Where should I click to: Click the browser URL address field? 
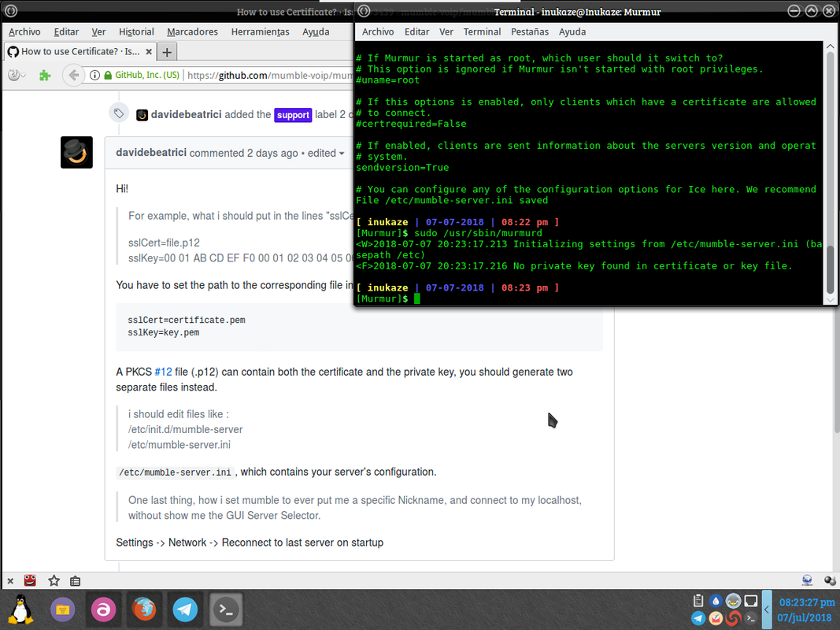269,75
